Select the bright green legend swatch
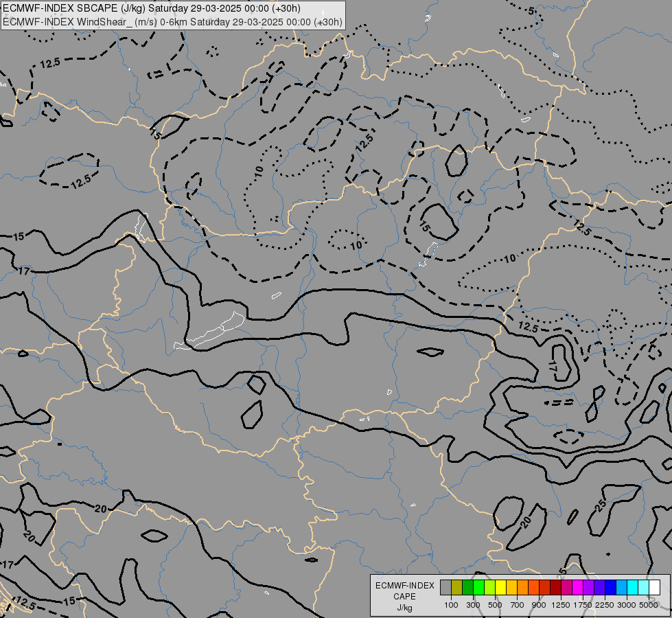The height and width of the screenshot is (618, 672). click(x=478, y=587)
